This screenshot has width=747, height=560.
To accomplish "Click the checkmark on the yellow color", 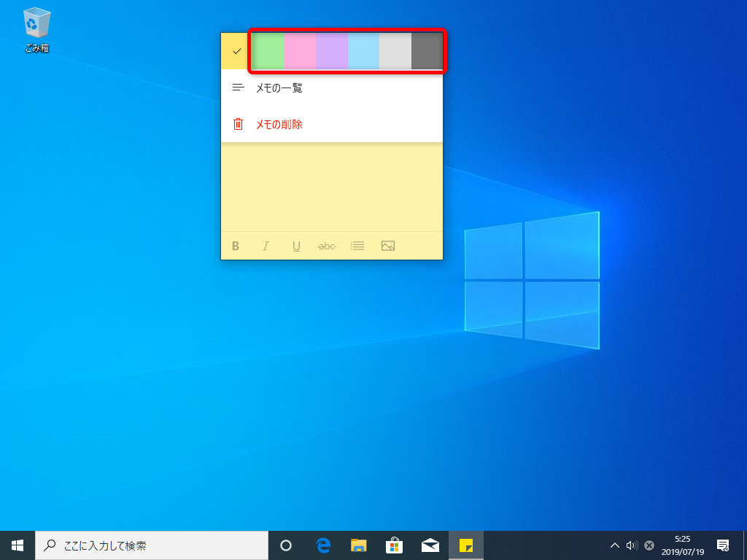I will pos(236,51).
